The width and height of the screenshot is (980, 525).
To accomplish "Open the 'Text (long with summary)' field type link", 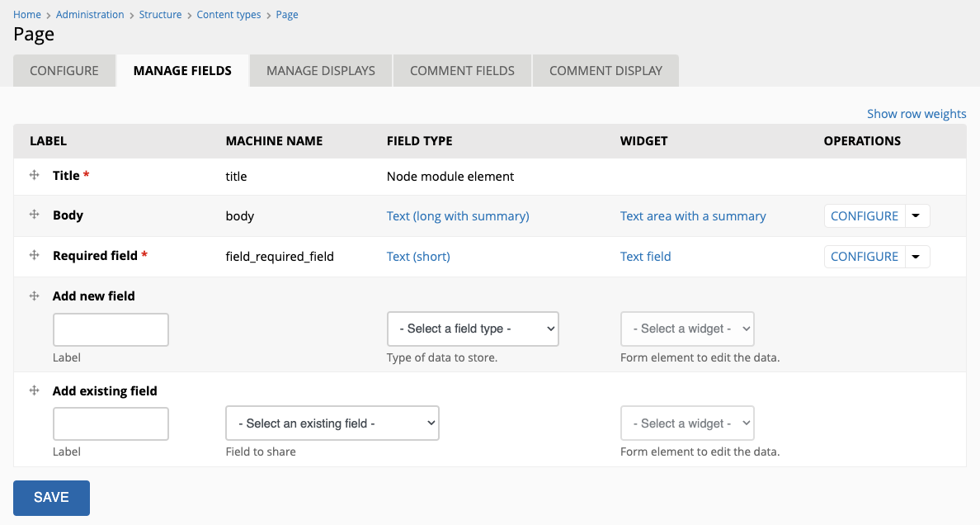I will (458, 215).
